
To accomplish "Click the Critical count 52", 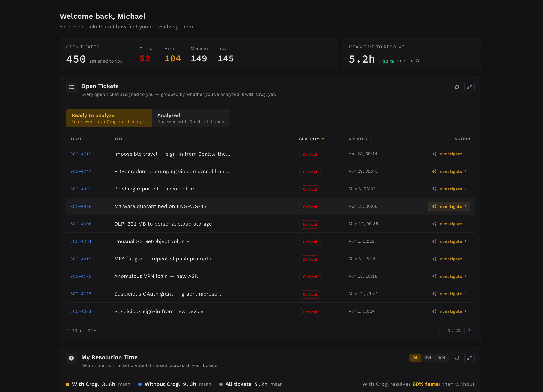I will [x=145, y=59].
